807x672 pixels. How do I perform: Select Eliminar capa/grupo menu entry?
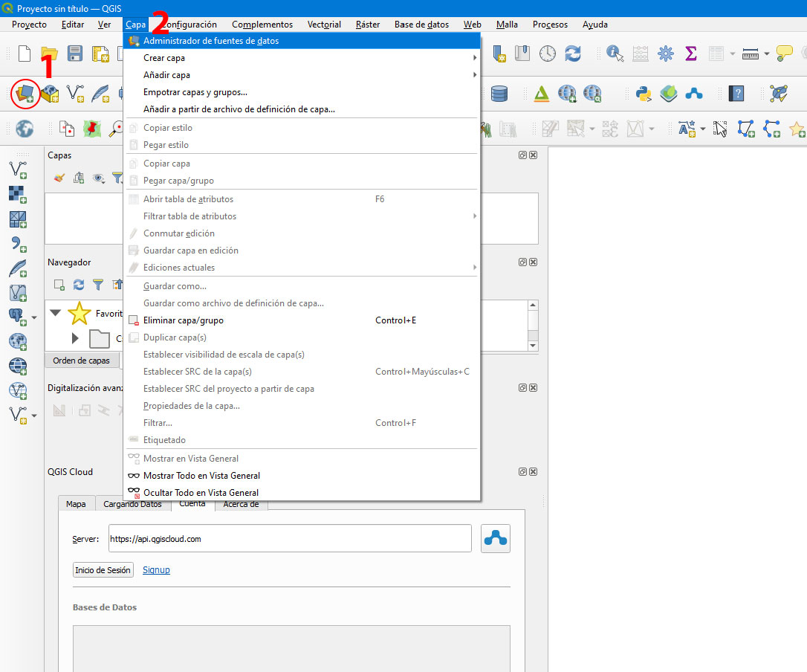[302, 320]
